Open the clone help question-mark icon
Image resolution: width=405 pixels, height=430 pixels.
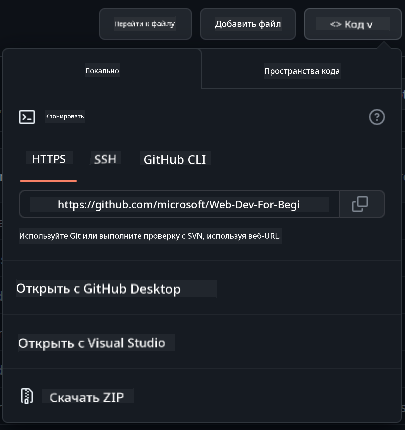click(x=377, y=117)
